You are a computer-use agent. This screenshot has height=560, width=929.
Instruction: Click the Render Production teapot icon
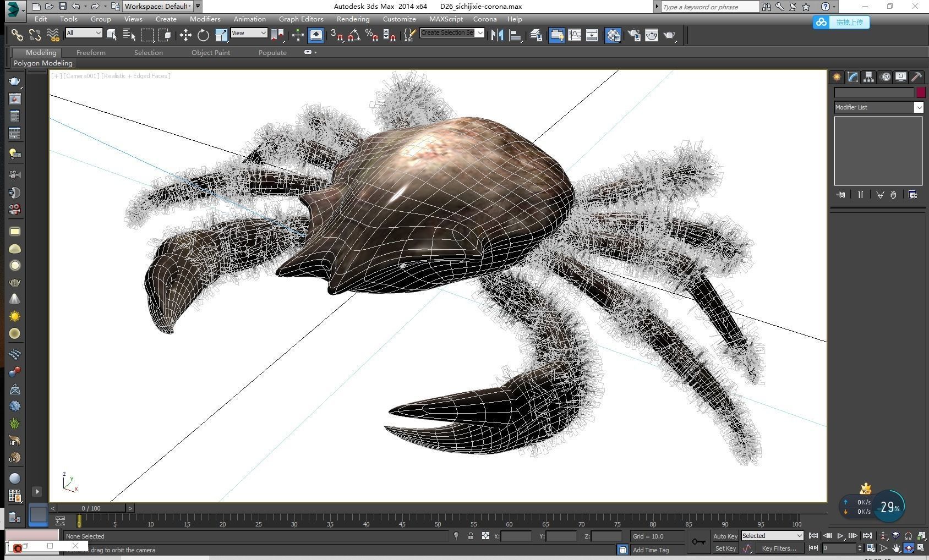669,35
